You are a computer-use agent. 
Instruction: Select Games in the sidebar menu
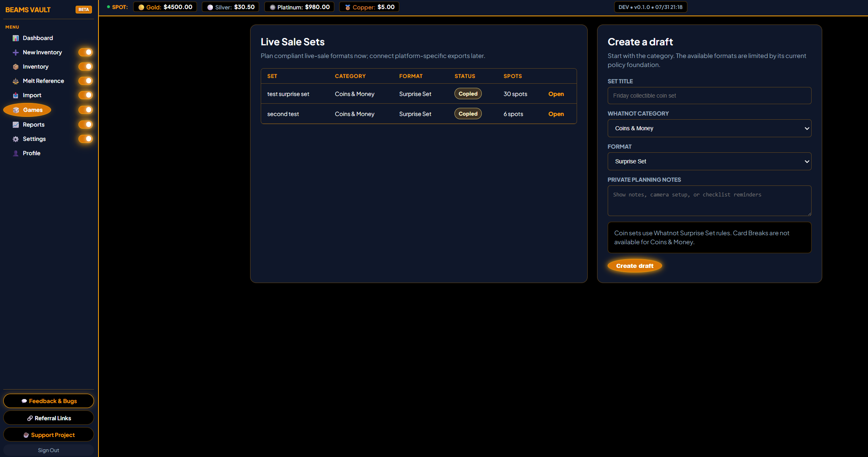coord(27,110)
